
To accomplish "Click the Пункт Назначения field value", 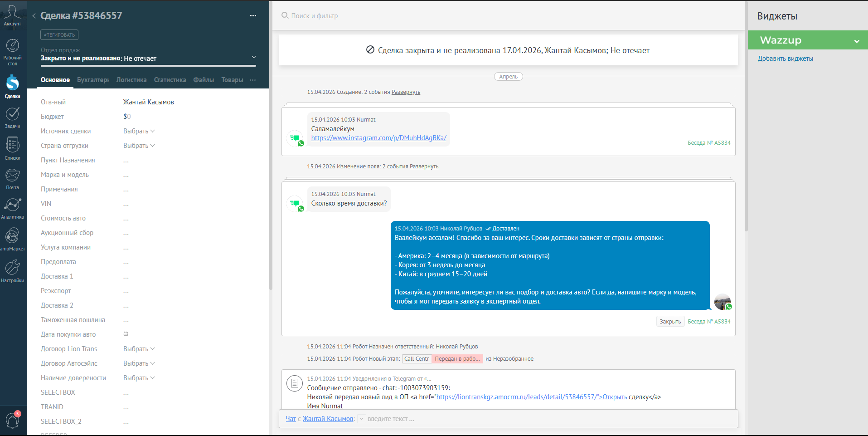I will coord(126,160).
